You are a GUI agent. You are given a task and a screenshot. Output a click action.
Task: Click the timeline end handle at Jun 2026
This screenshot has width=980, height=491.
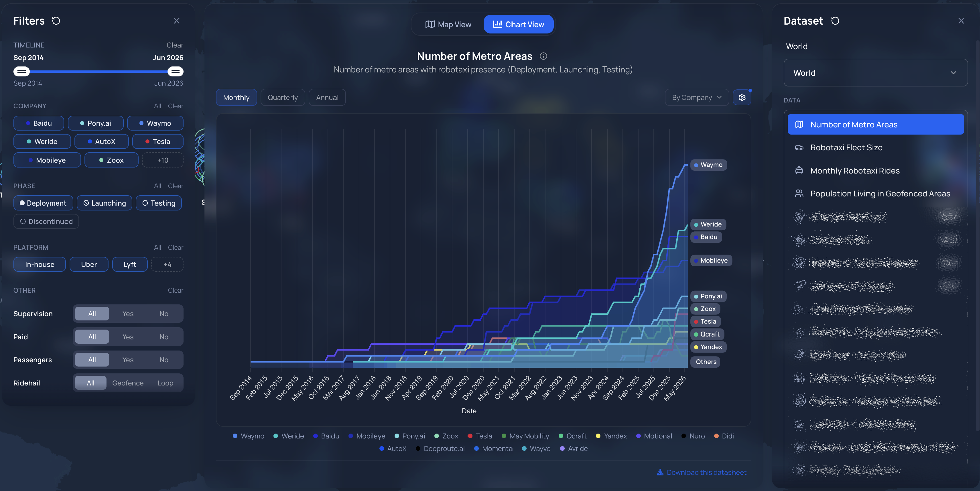pyautogui.click(x=175, y=71)
